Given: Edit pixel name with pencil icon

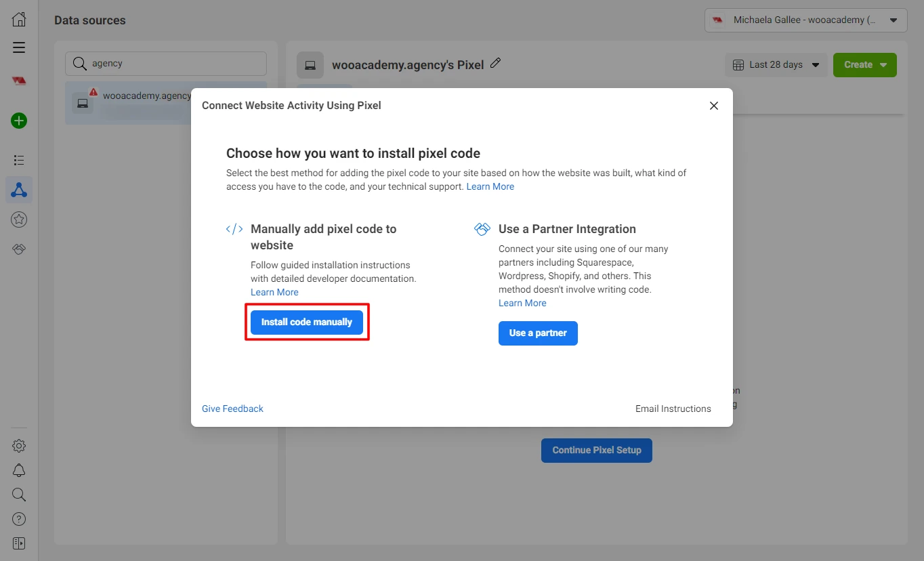Looking at the screenshot, I should point(495,64).
